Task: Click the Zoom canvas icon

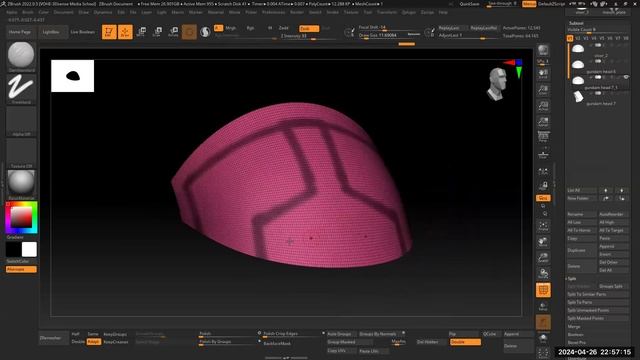Action: coord(543,90)
